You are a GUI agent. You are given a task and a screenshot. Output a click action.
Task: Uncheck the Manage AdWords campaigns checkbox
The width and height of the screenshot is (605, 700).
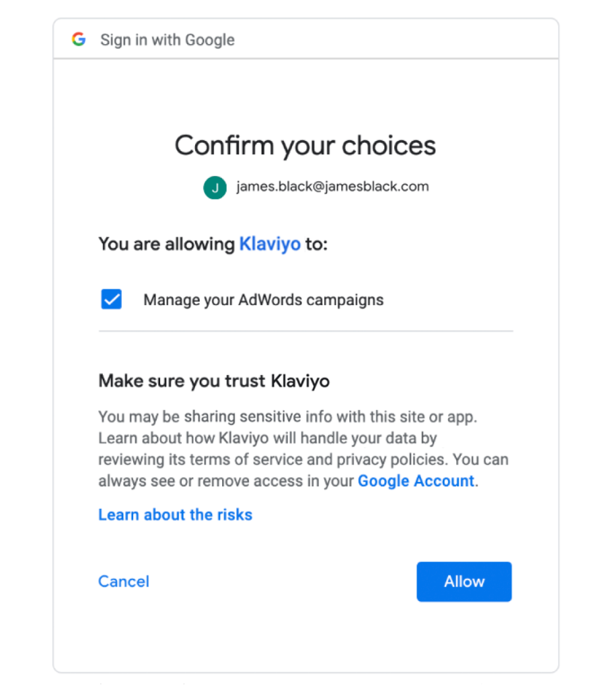tap(111, 300)
